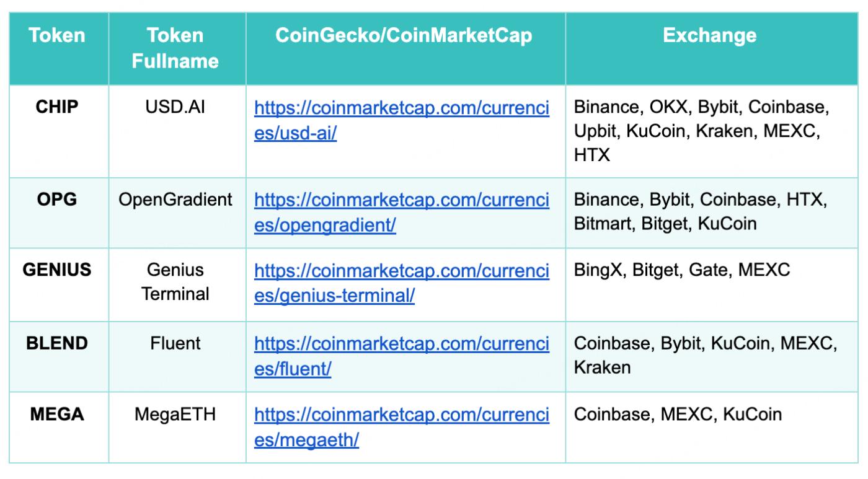
Task: Click the Exchange column header
Action: pos(709,36)
